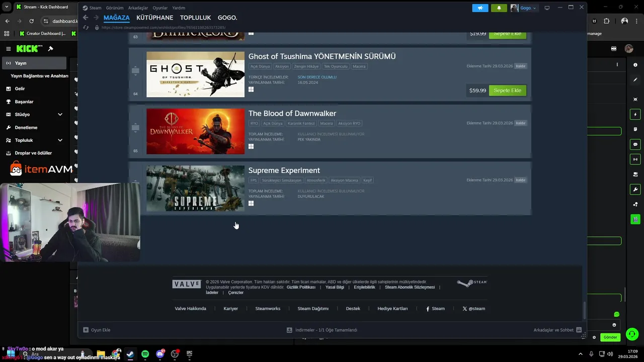Open the Oyunlar menu

point(160,8)
